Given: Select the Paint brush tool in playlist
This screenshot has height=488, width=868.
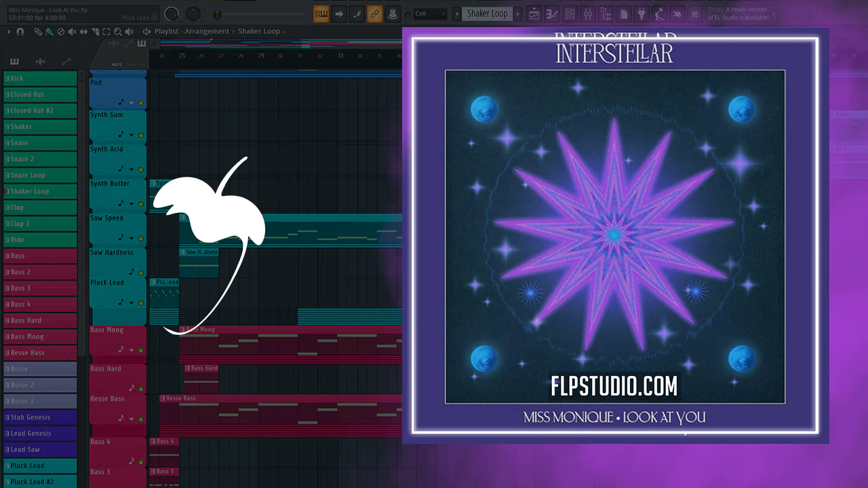Looking at the screenshot, I should 50,31.
